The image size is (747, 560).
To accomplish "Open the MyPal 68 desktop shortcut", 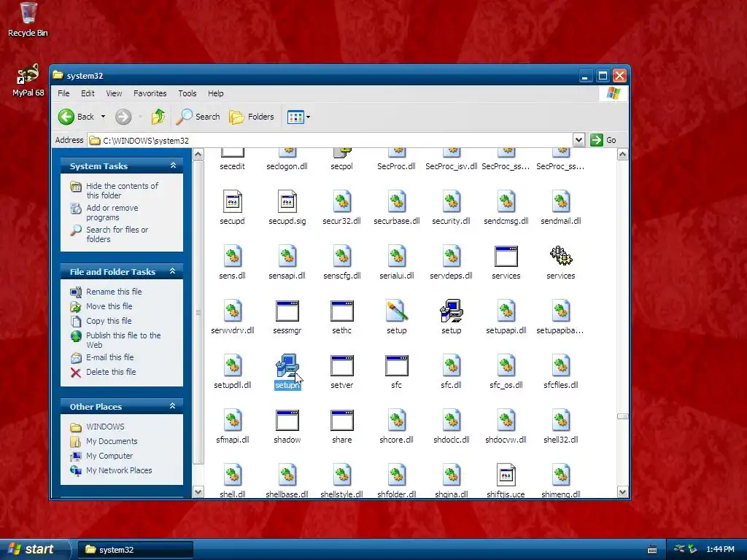I will click(x=28, y=79).
